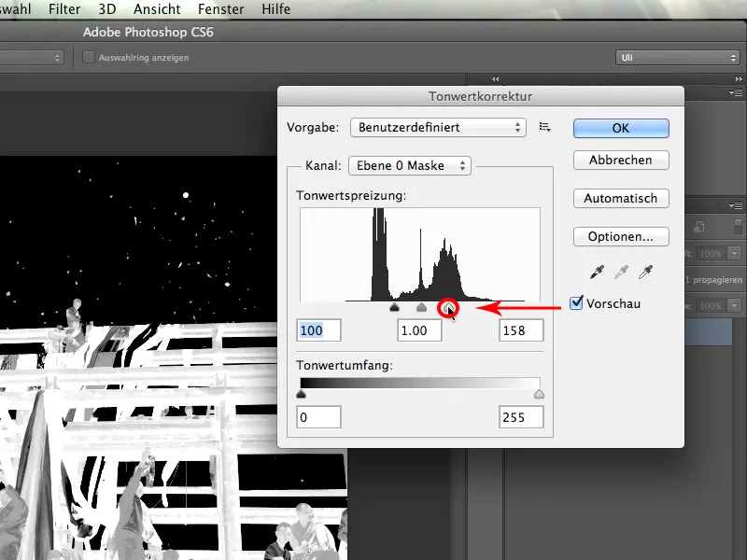Click the gray midtone gamma slider
The width and height of the screenshot is (747, 560).
click(x=421, y=307)
